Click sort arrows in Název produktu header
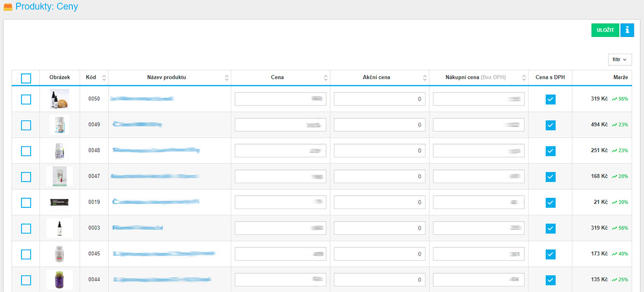Image resolution: width=644 pixels, height=292 pixels. click(x=226, y=78)
